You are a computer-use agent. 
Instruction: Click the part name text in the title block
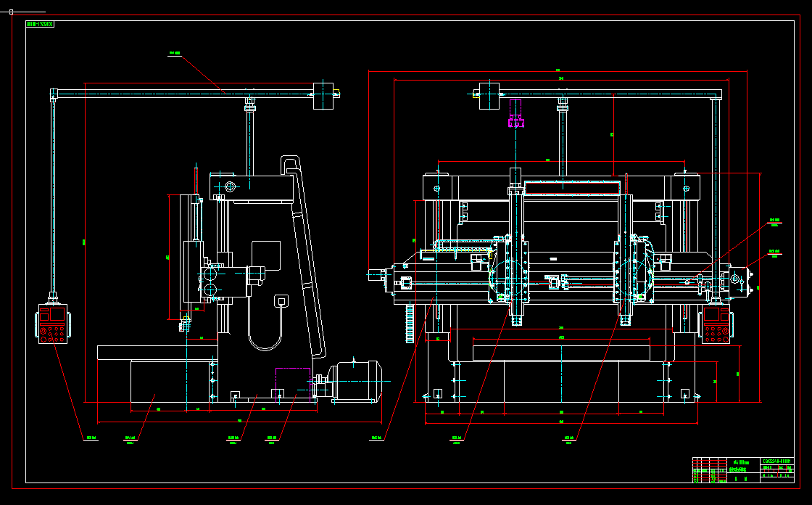[740, 461]
